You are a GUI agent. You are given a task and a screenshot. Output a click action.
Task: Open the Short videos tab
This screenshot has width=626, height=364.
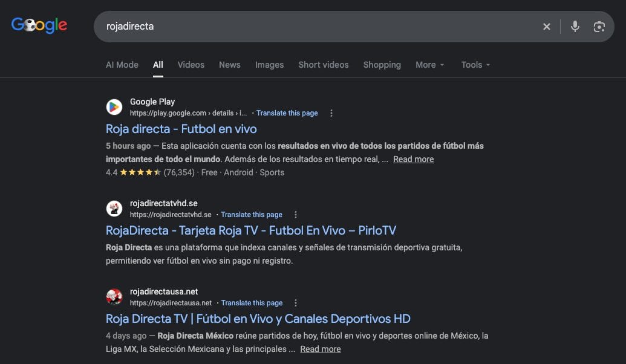(x=324, y=65)
